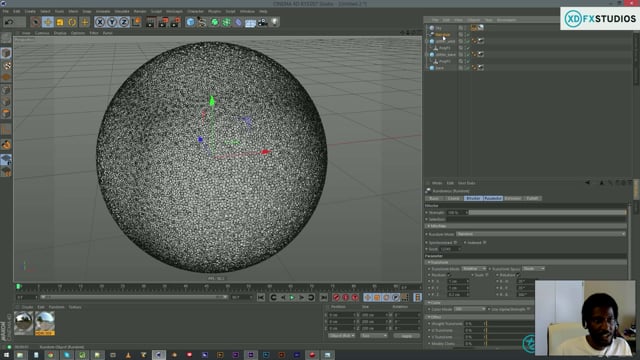Click the camera object icon

tap(262, 22)
